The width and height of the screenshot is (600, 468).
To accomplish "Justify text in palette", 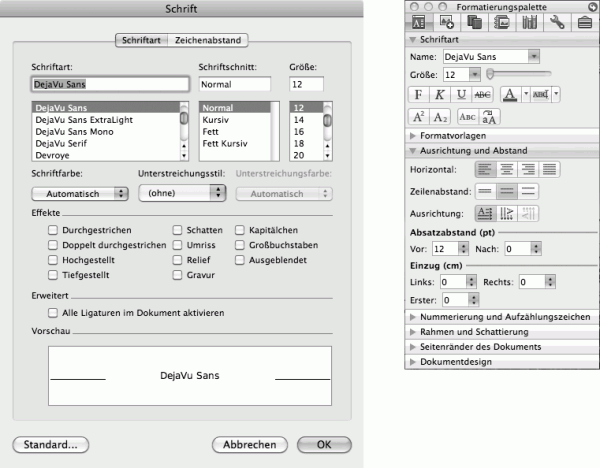I will pyautogui.click(x=549, y=169).
